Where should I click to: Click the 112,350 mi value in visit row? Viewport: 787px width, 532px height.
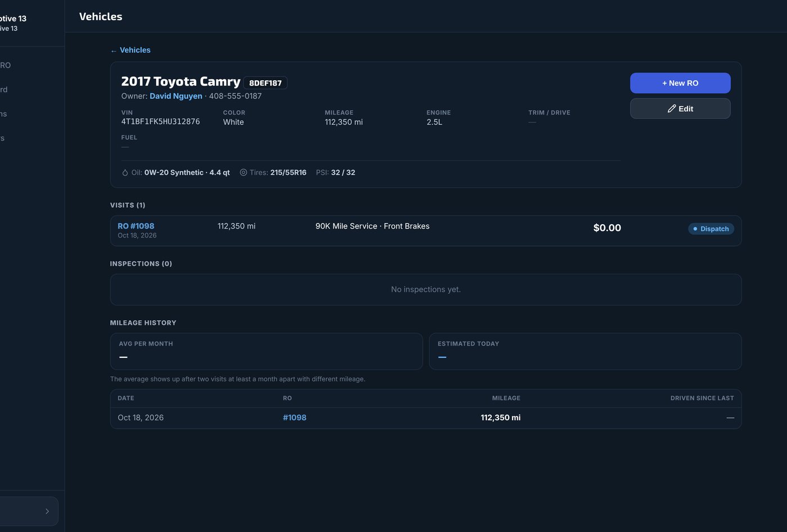(237, 226)
